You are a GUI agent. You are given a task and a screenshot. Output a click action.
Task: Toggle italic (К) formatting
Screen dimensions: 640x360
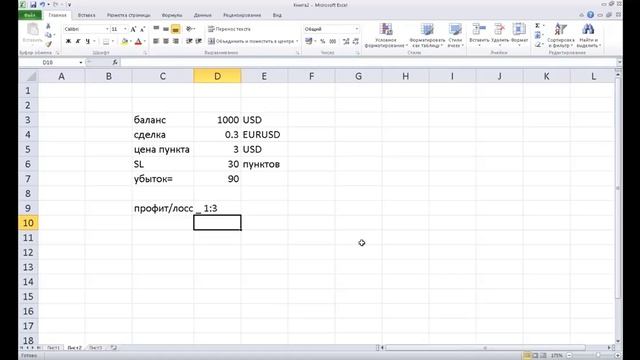(78, 41)
